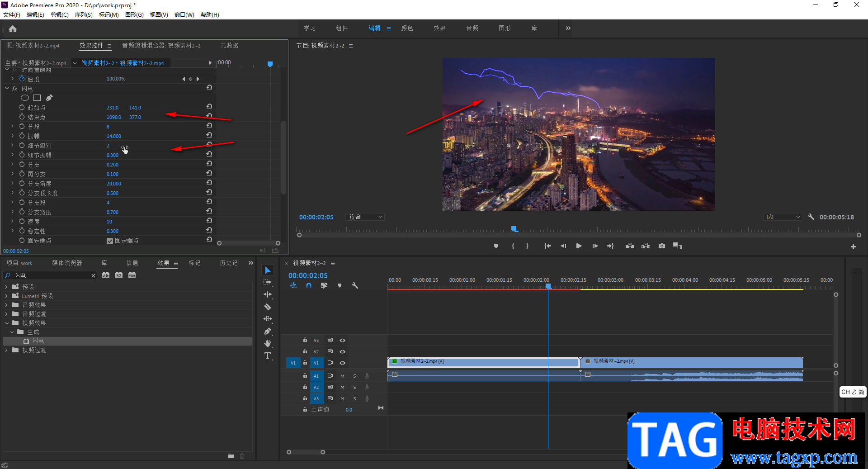Expand the 预设 folder
This screenshot has height=469, width=868.
tap(6, 287)
